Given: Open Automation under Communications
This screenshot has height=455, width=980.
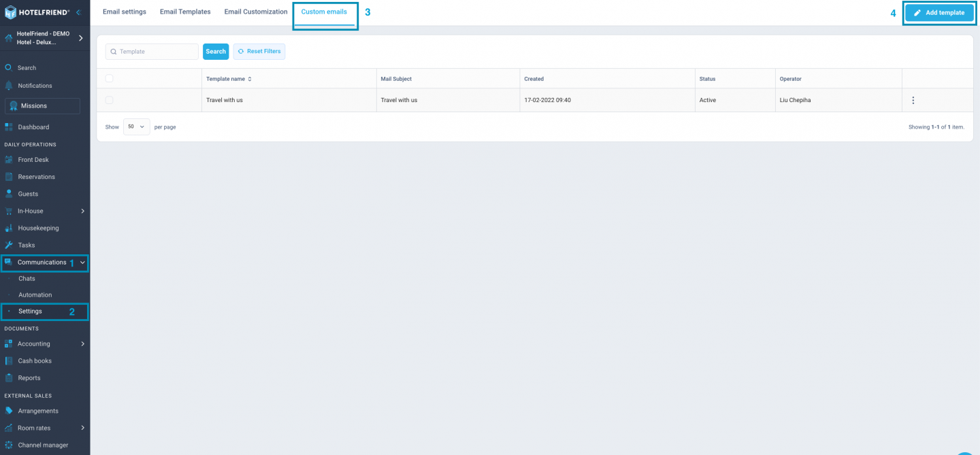Looking at the screenshot, I should 35,294.
